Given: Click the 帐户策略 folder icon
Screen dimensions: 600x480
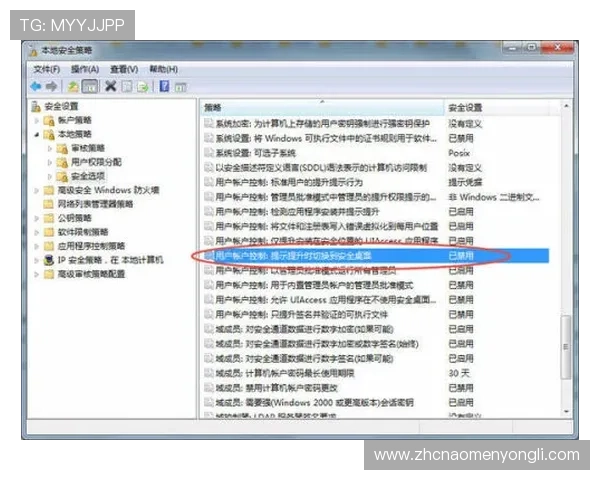Looking at the screenshot, I should tap(49, 121).
